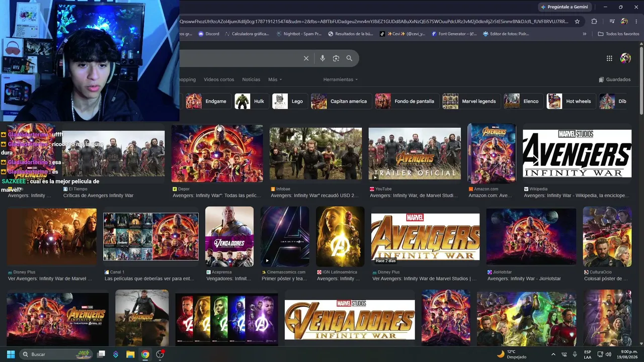This screenshot has width=644, height=362.
Task: Open the Amazon.com Infinity War cover image
Action: point(492,153)
